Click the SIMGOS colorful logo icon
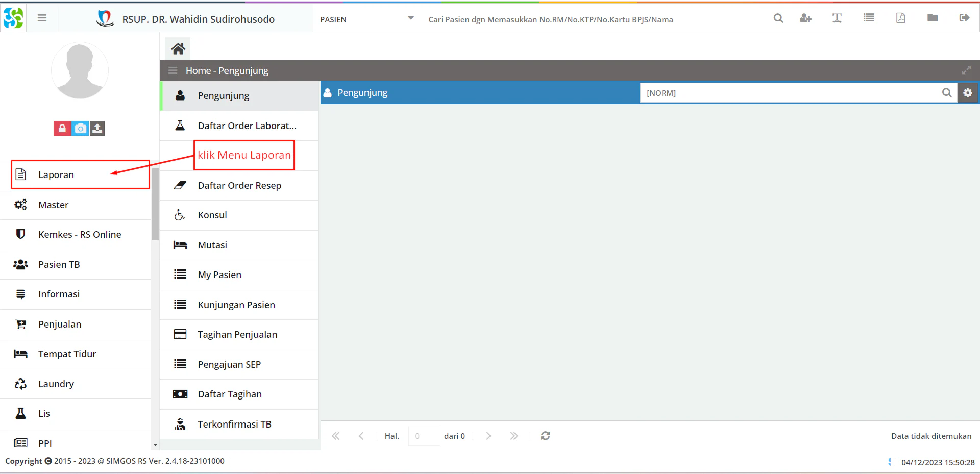Screen dimensions: 980x474 (13, 18)
